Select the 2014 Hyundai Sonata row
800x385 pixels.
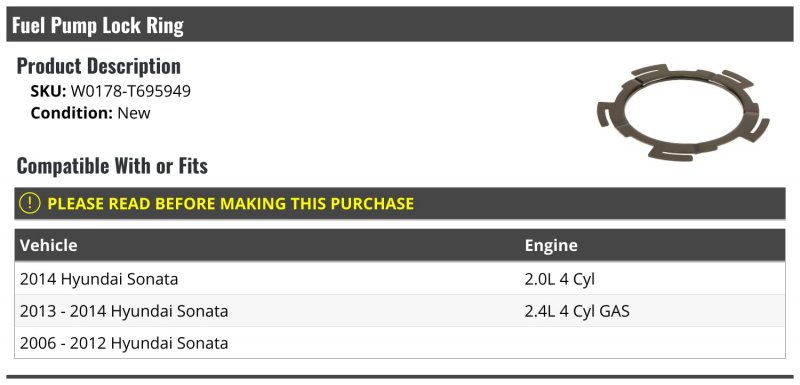click(399, 279)
